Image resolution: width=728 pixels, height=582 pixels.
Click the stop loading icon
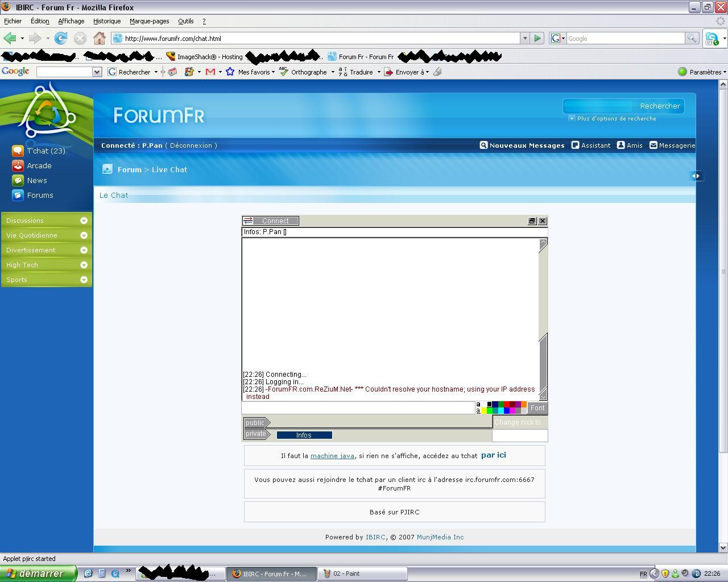pyautogui.click(x=80, y=38)
